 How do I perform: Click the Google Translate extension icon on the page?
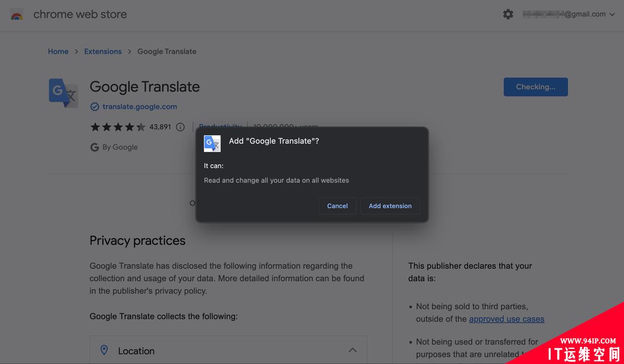pos(63,93)
